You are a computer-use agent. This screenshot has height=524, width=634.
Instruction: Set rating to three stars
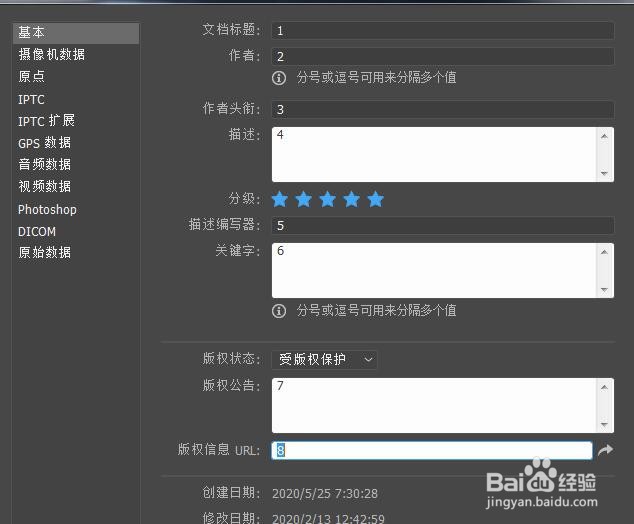click(x=328, y=199)
